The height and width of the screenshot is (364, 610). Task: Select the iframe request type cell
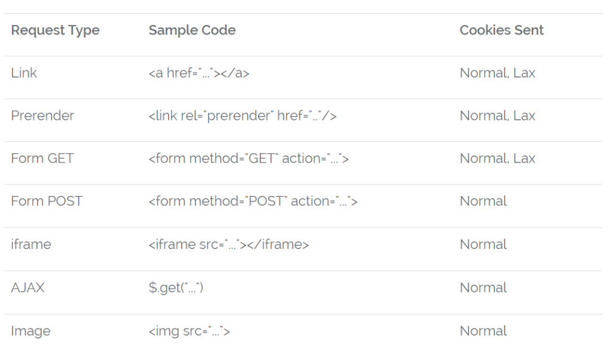point(31,244)
